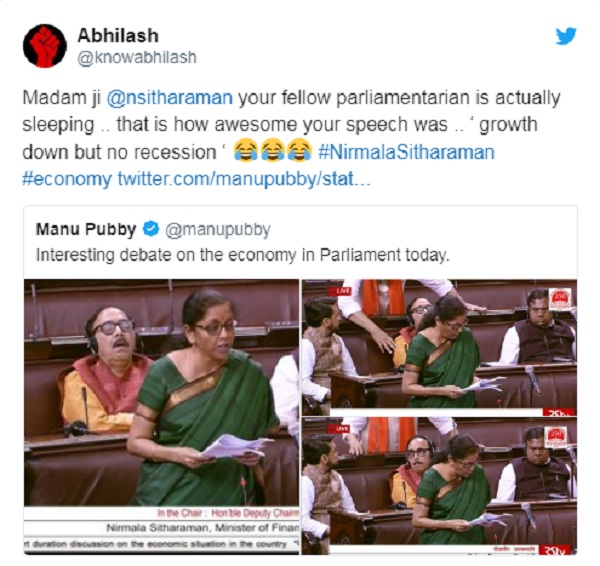Click the Nirmala Sitharaman caption bar in photo
This screenshot has height=566, width=600.
coord(203,528)
